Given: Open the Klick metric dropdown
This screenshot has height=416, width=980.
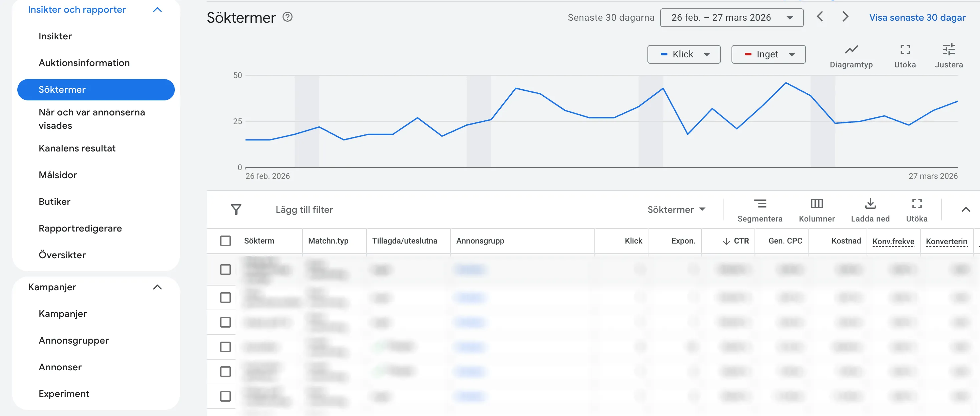Looking at the screenshot, I should click(684, 54).
